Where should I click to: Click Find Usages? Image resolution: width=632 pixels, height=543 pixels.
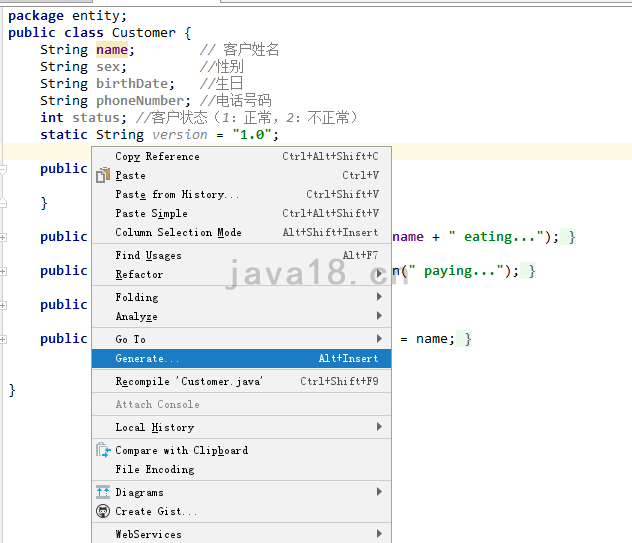[148, 255]
